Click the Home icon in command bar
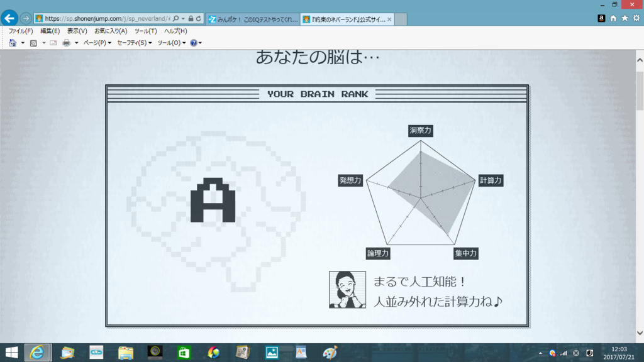Viewport: 644px width, 362px height. click(13, 43)
